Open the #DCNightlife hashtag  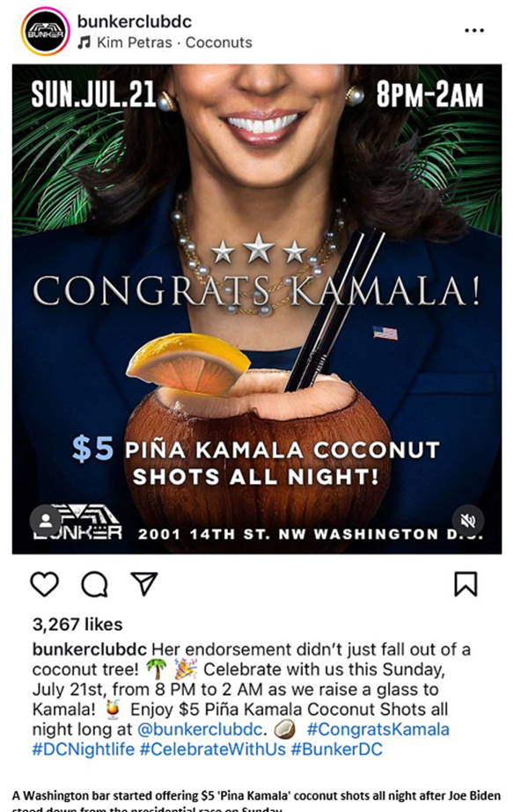tap(84, 750)
